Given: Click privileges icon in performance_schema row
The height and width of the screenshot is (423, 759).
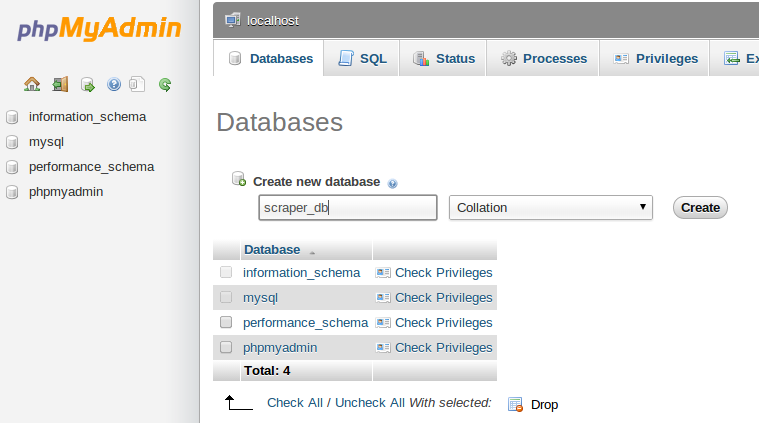Looking at the screenshot, I should tap(383, 323).
